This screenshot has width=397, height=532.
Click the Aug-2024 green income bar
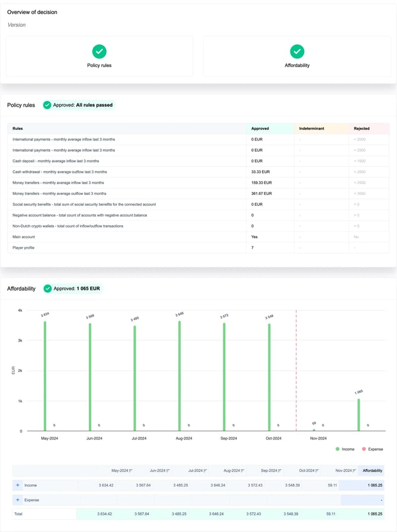pos(179,376)
